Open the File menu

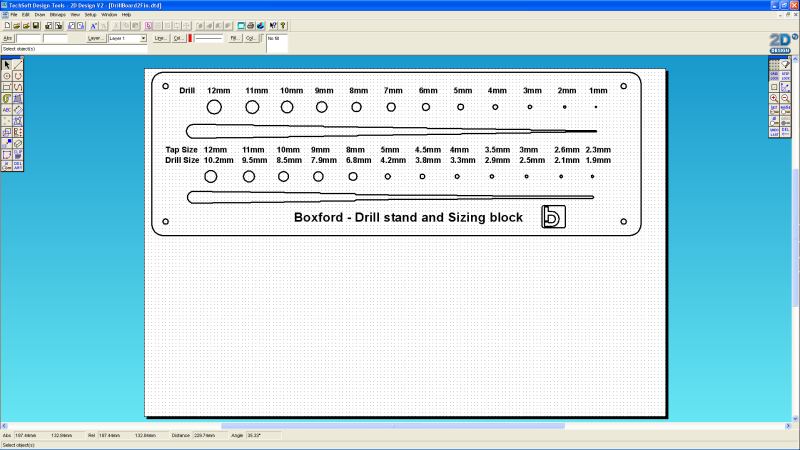pos(14,15)
